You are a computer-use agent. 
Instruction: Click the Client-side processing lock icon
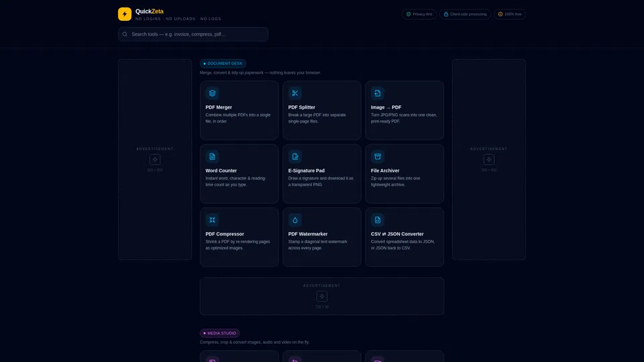click(446, 14)
